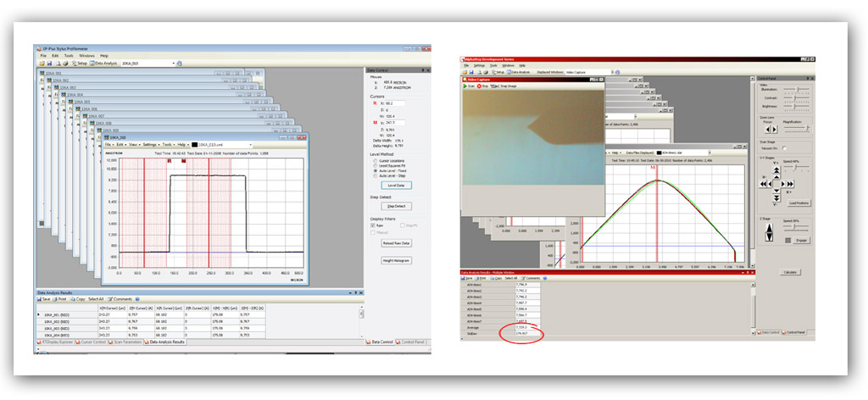This screenshot has width=868, height=400.
Task: Adjust the Illumination slider in Video section
Action: (x=797, y=89)
